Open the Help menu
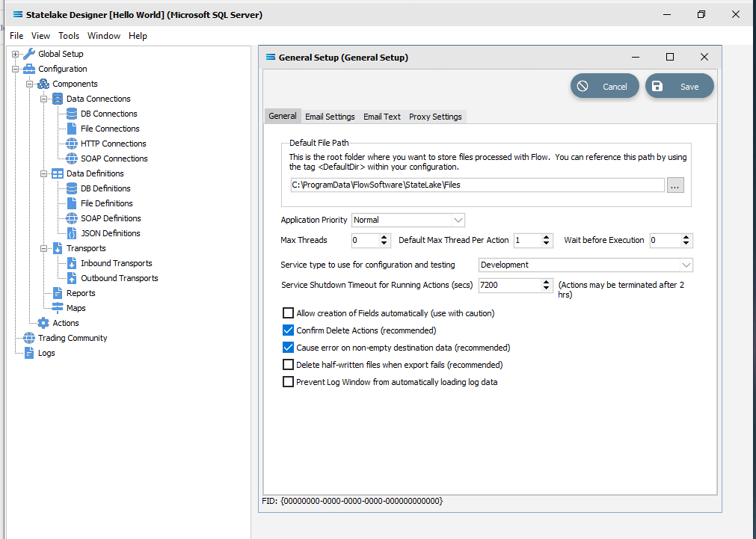 click(138, 36)
